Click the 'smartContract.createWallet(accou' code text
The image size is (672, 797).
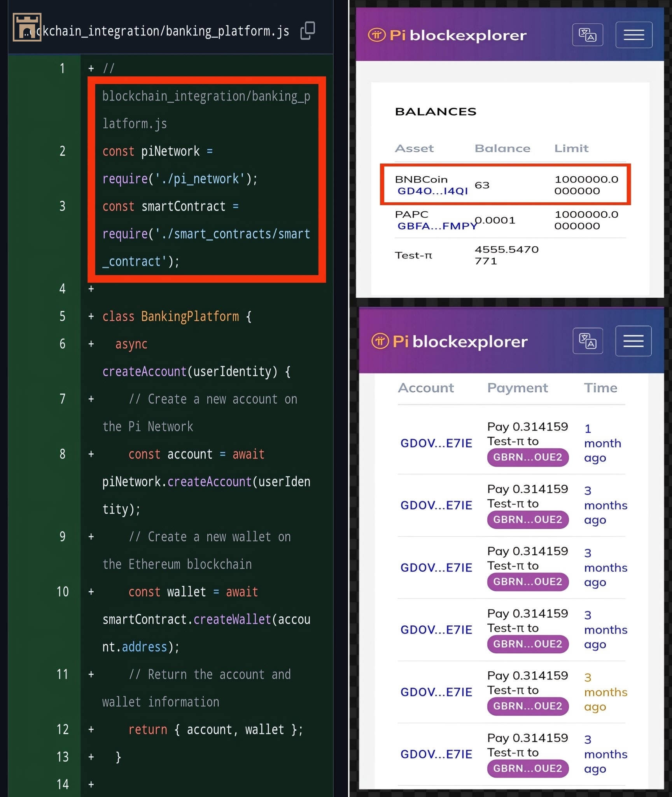click(206, 620)
